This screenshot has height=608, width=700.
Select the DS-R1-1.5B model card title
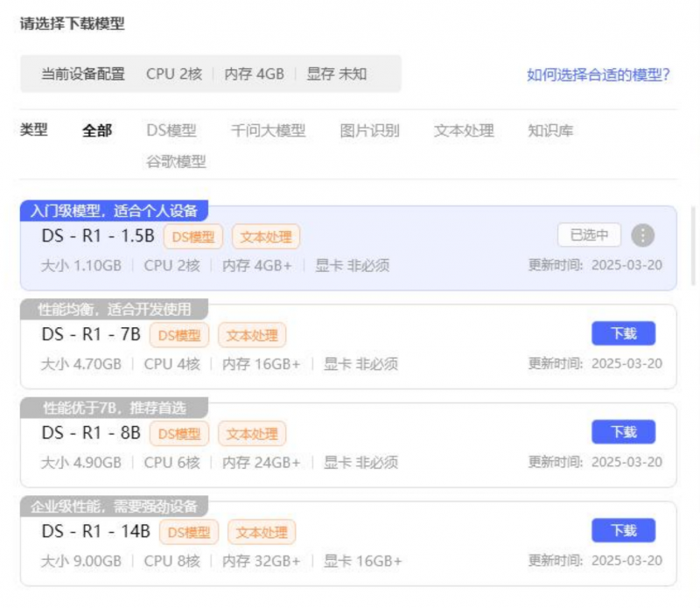click(x=98, y=236)
